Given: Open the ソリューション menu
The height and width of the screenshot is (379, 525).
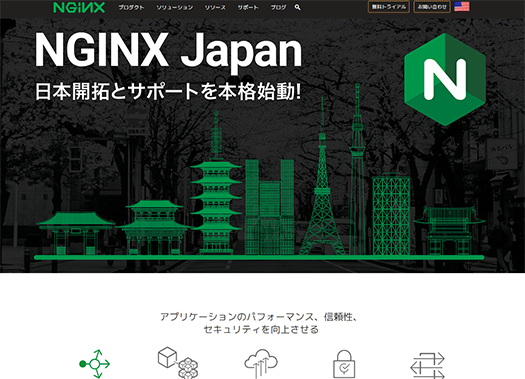Looking at the screenshot, I should 174,7.
